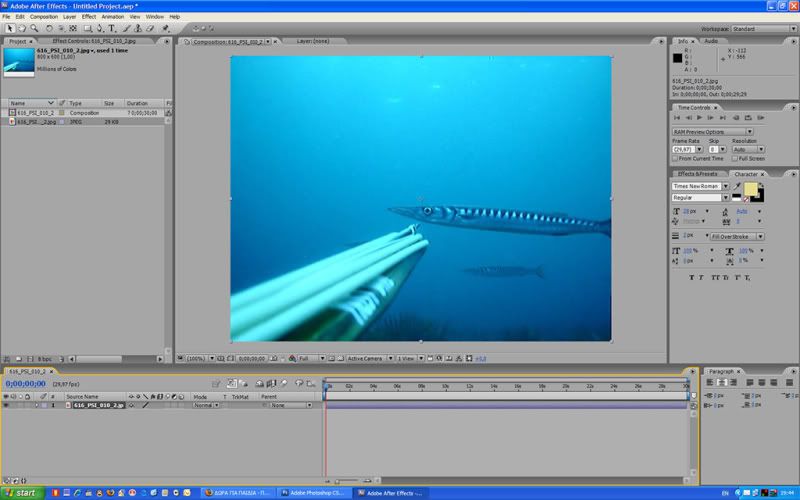Click RAM Preview button in Time Controls
The height and width of the screenshot is (500, 800).
(x=760, y=118)
